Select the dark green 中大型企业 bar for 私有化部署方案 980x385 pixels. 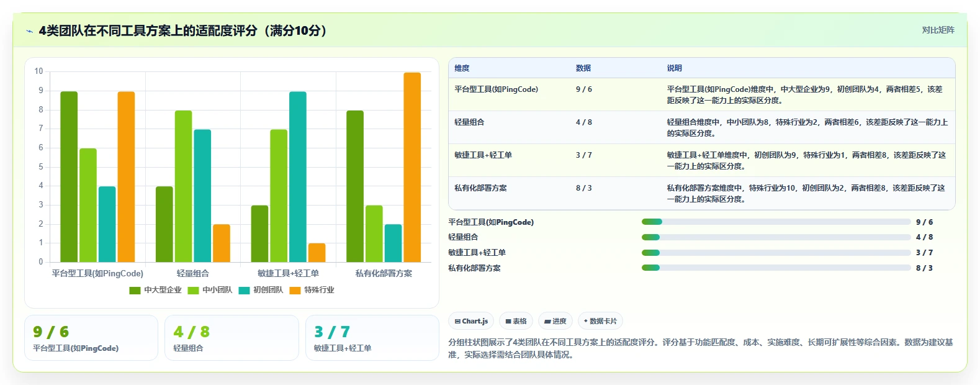point(355,186)
